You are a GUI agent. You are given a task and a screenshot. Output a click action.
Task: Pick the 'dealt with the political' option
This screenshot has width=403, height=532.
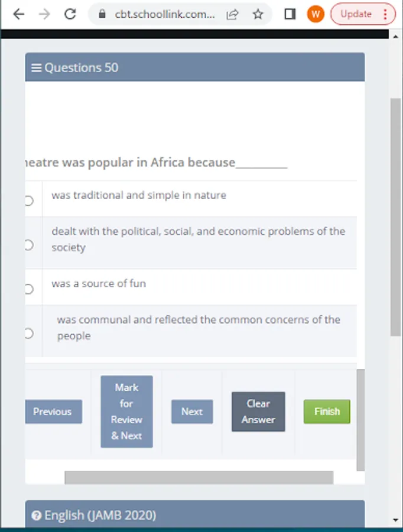pos(28,245)
